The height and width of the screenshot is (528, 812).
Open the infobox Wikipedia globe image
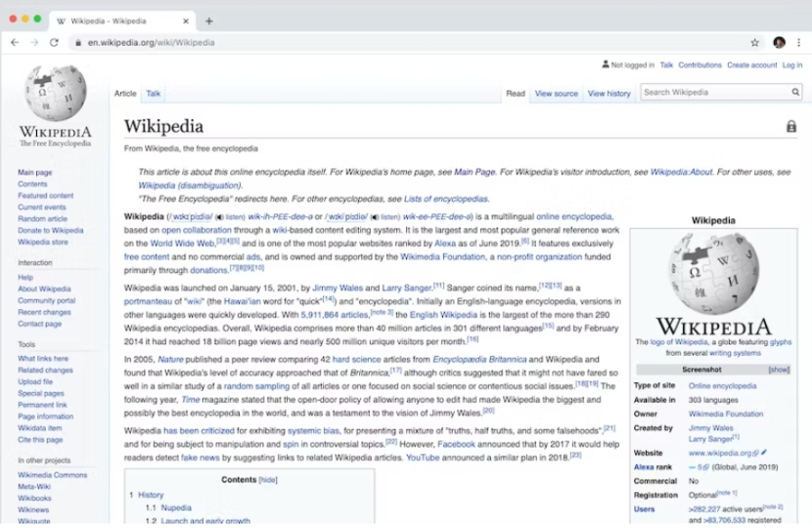pos(713,274)
